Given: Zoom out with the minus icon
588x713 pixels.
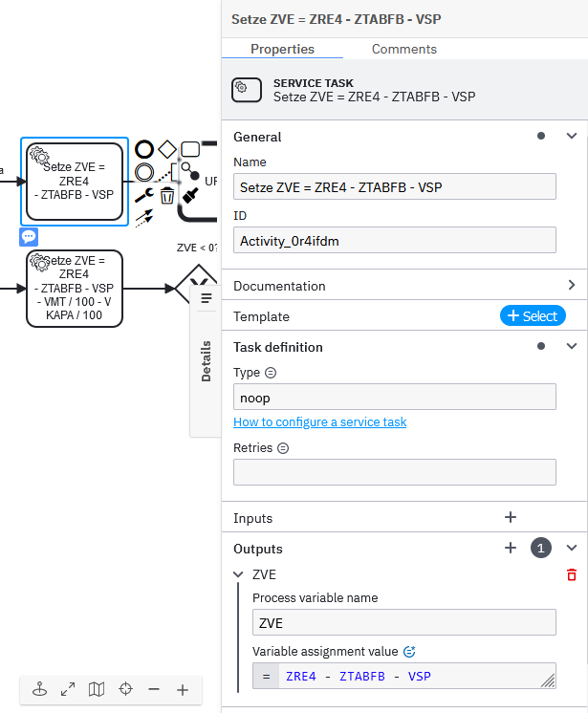Looking at the screenshot, I should [154, 689].
